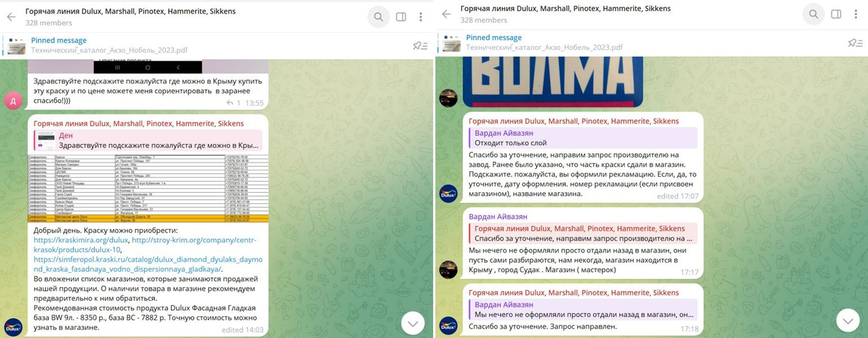868x338 pixels.
Task: Open the store list table image
Action: pos(148,188)
